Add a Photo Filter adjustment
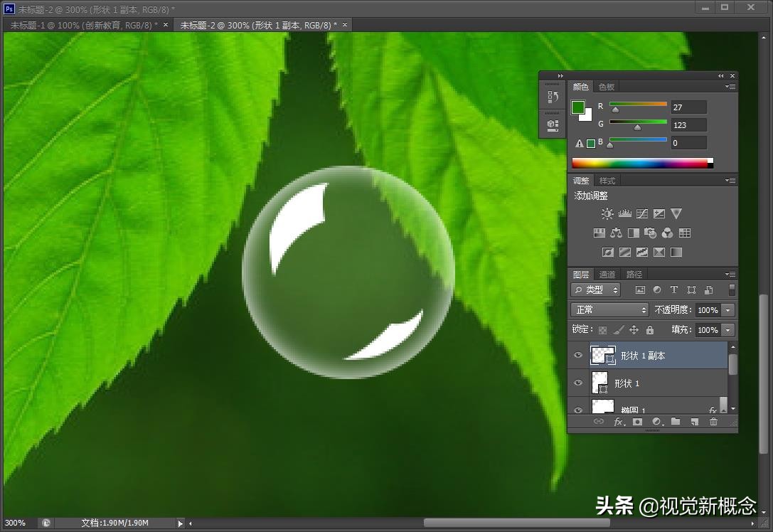Image resolution: width=773 pixels, height=532 pixels. pyautogui.click(x=650, y=233)
